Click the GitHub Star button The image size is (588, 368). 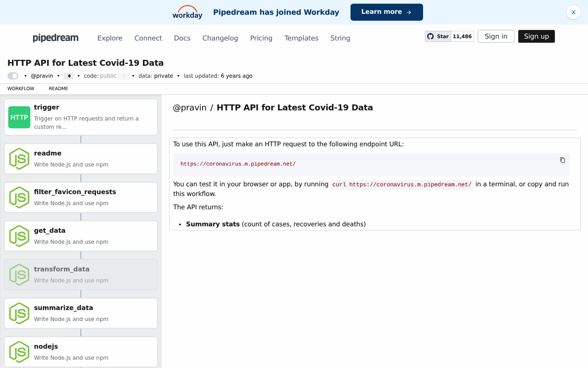tap(438, 36)
